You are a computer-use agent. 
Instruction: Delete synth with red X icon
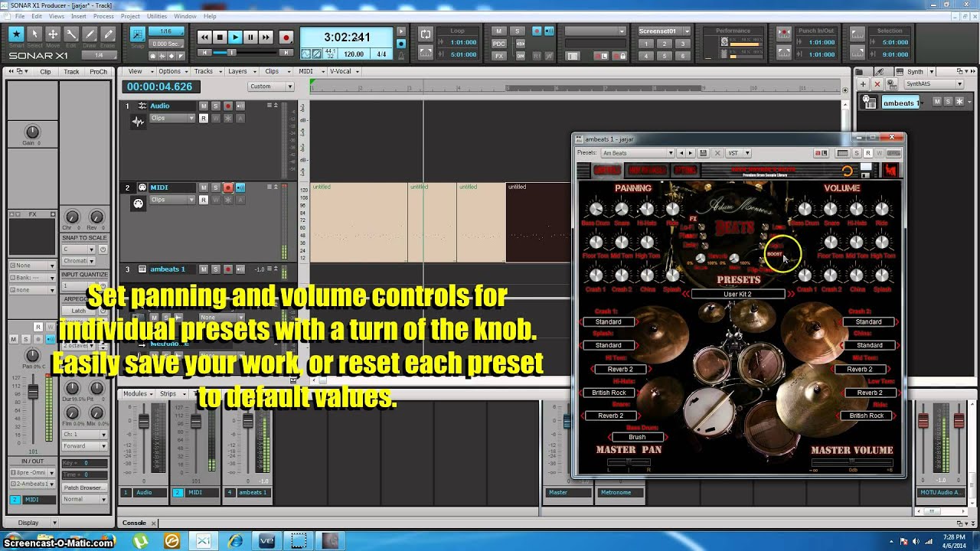point(877,84)
